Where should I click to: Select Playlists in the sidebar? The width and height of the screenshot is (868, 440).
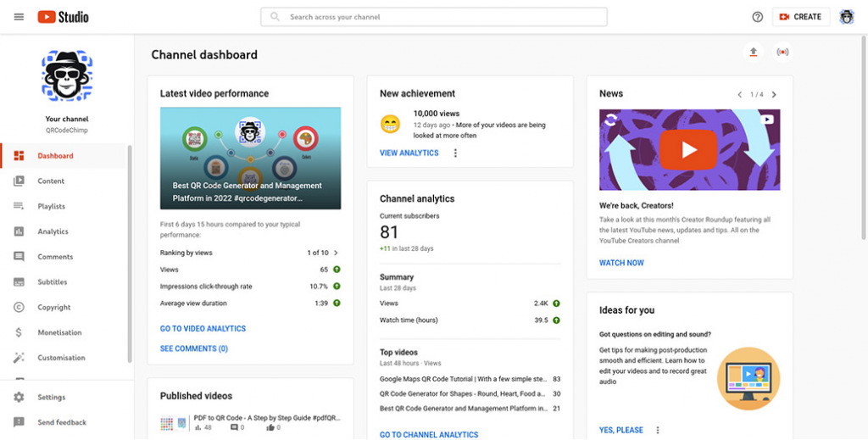click(x=64, y=206)
